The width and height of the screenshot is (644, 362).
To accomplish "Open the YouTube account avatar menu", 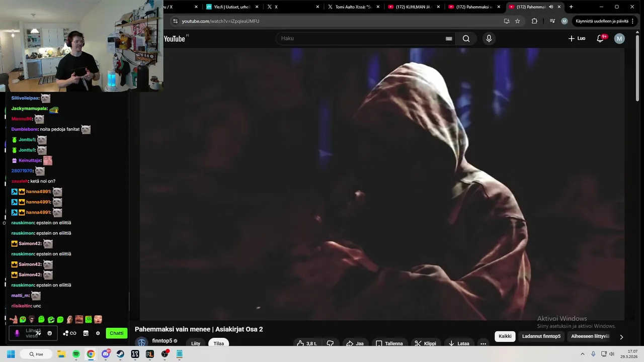I will click(619, 39).
